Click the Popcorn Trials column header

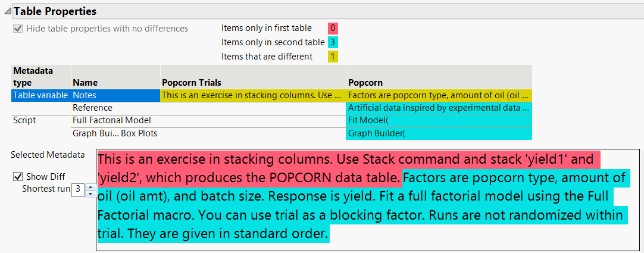point(192,82)
